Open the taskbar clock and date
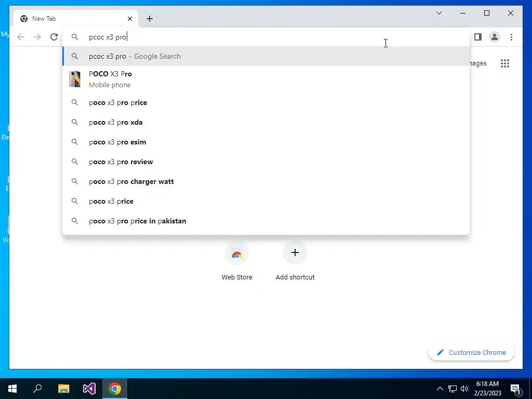 [487, 389]
